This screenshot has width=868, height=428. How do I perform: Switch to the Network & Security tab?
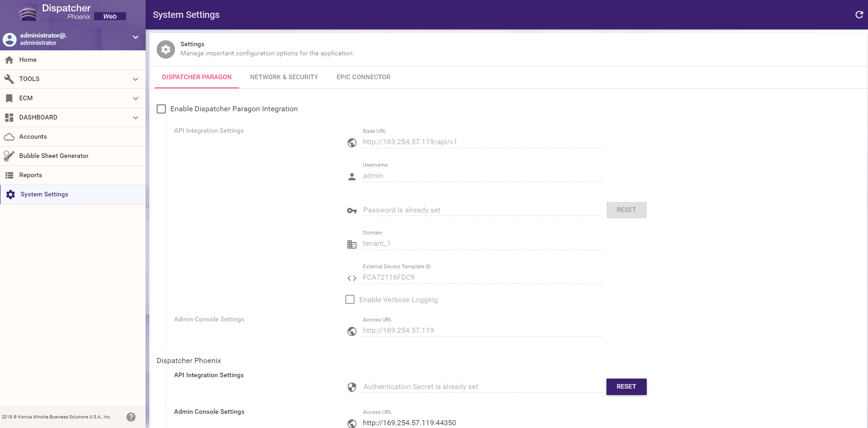(284, 77)
